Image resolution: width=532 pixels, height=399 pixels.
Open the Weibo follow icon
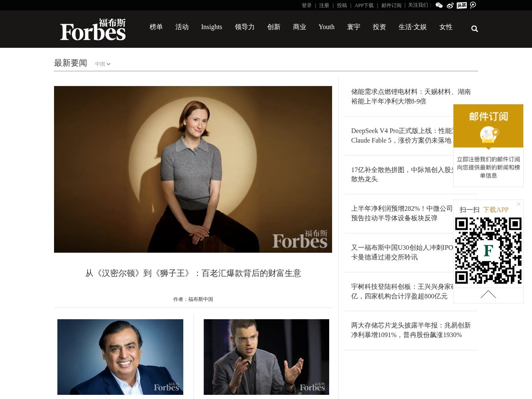[450, 5]
